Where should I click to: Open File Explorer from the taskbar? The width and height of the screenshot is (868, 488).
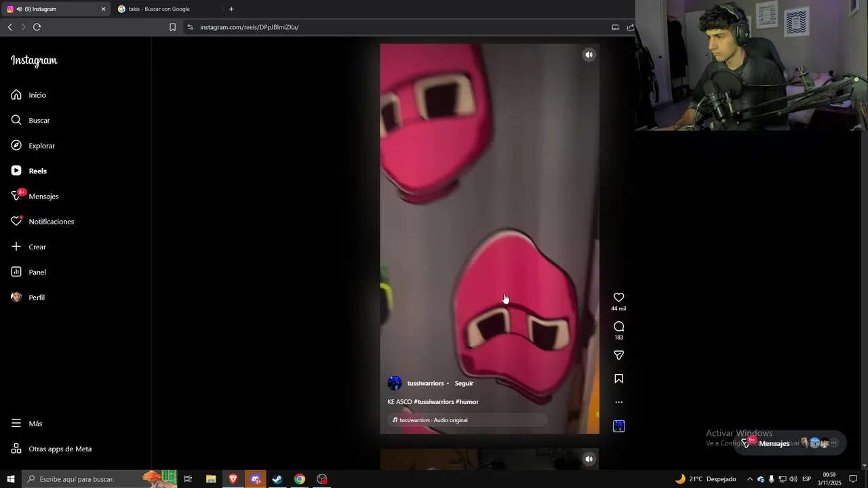tap(211, 479)
